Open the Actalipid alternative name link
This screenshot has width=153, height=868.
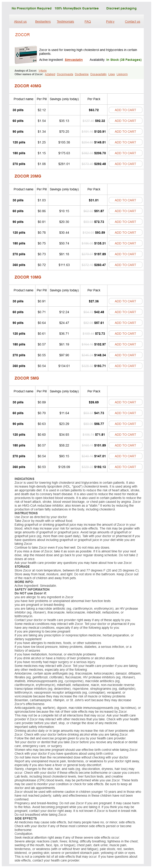point(50,74)
